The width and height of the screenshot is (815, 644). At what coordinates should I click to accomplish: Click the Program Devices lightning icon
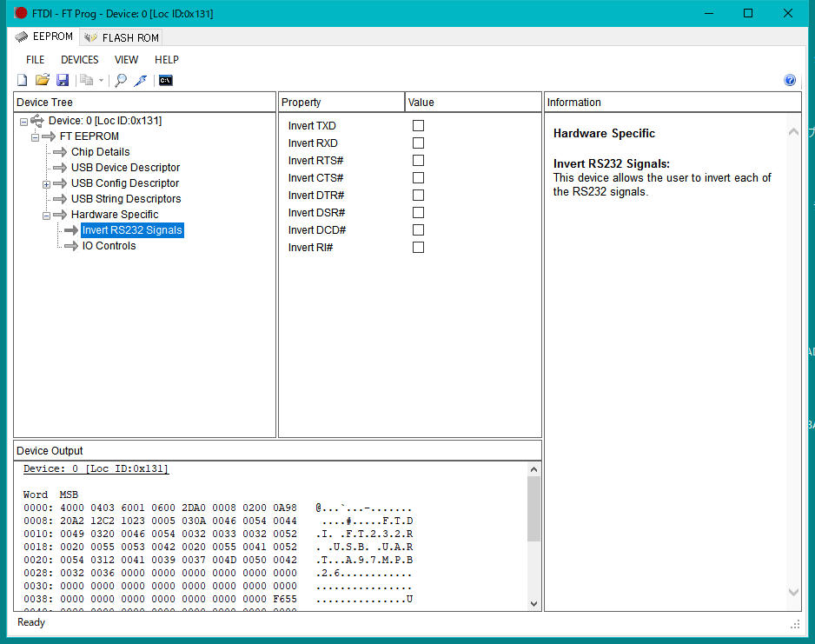(141, 81)
